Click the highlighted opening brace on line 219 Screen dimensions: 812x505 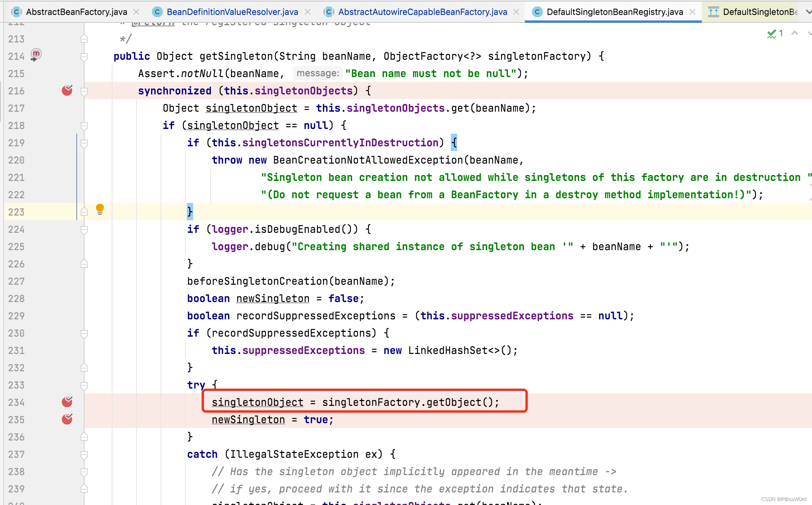pos(454,142)
